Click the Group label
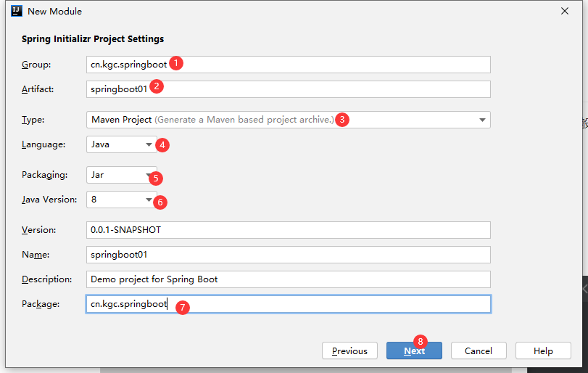This screenshot has height=373, width=588. pos(36,65)
